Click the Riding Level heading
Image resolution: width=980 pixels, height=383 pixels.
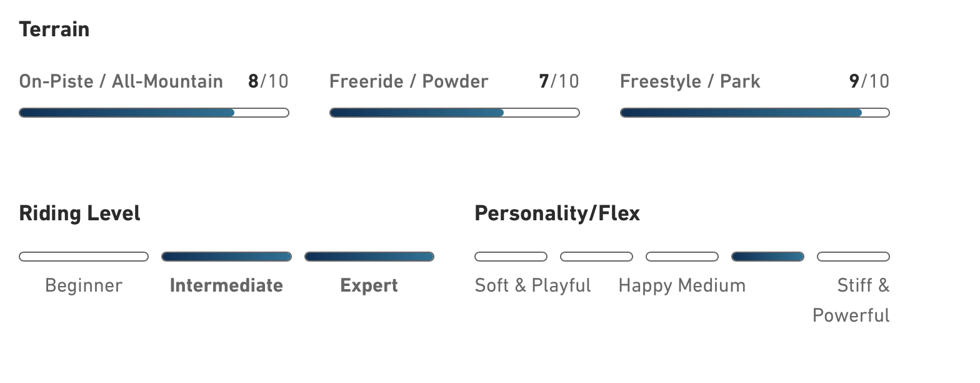(80, 213)
